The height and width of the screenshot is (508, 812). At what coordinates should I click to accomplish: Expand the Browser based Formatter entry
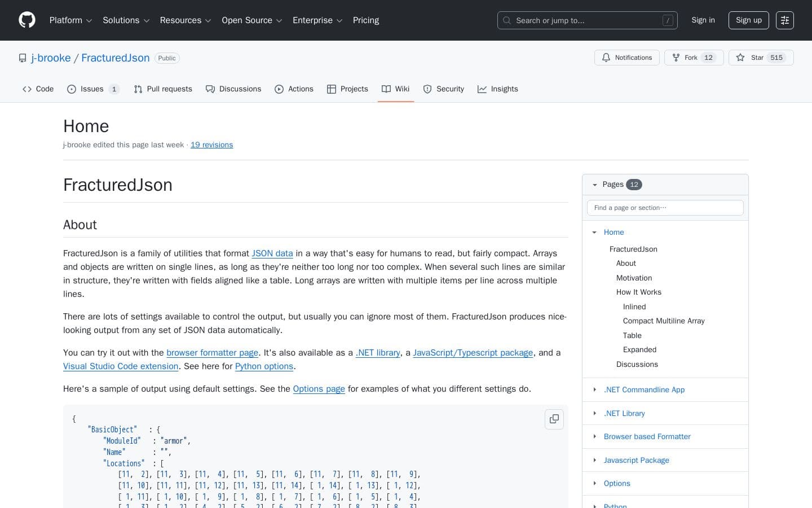coord(594,436)
